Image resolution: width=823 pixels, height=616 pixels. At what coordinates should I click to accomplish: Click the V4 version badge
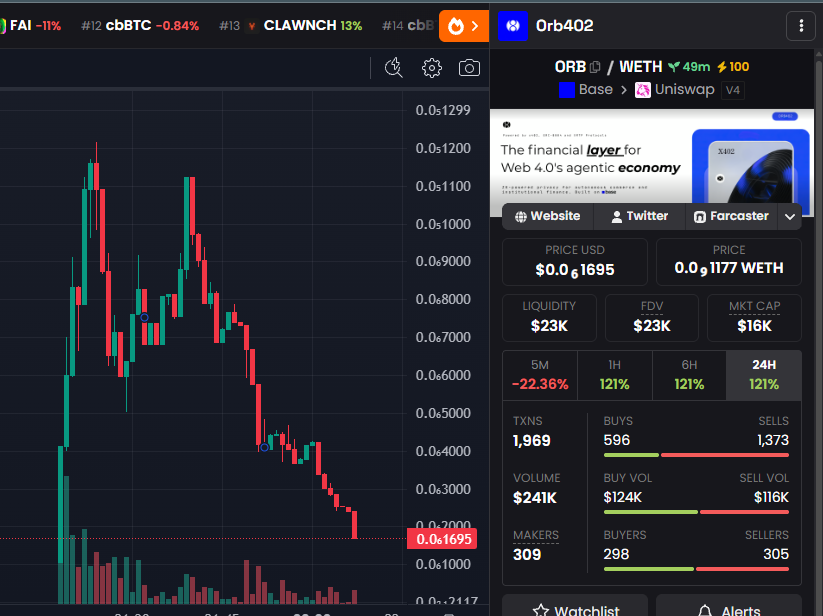pyautogui.click(x=732, y=90)
